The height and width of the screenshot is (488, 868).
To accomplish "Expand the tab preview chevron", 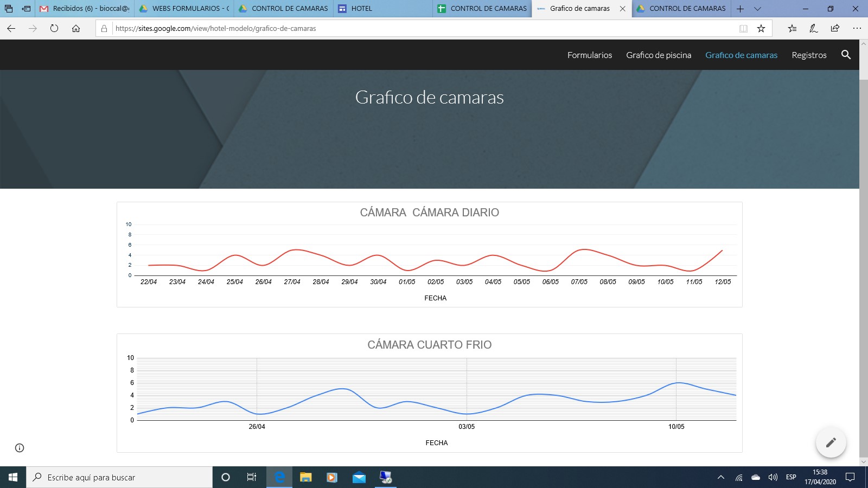I will click(x=758, y=9).
